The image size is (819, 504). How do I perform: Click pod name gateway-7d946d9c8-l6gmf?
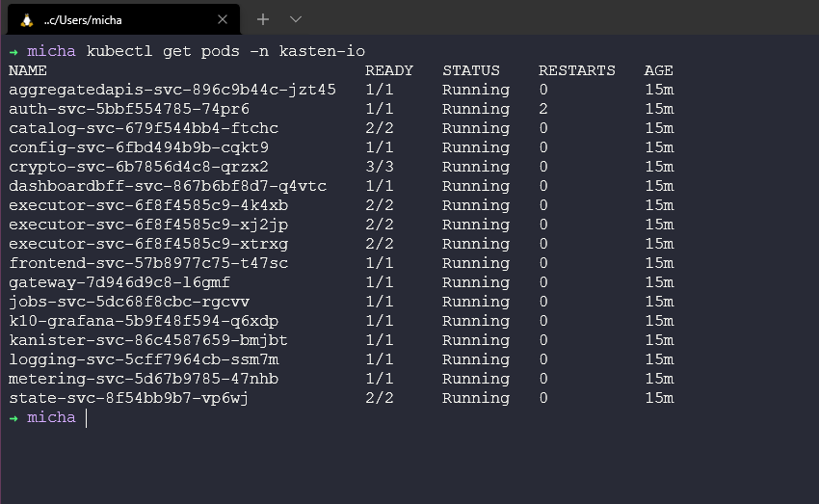coord(119,282)
